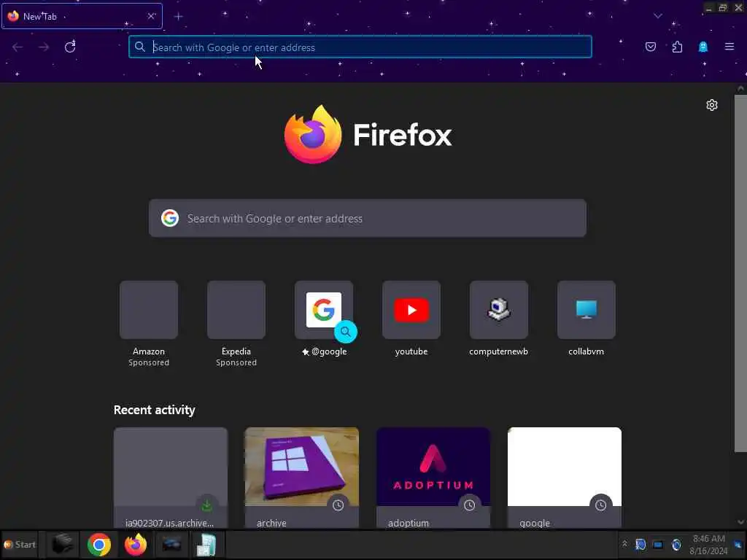Click the tray icon beside the hidden-icons arrow

tap(640, 544)
